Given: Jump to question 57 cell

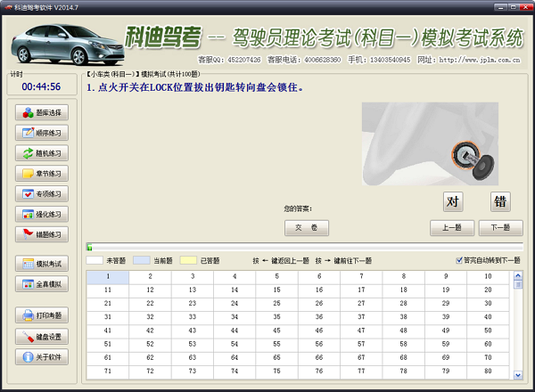Looking at the screenshot, I should 361,345.
